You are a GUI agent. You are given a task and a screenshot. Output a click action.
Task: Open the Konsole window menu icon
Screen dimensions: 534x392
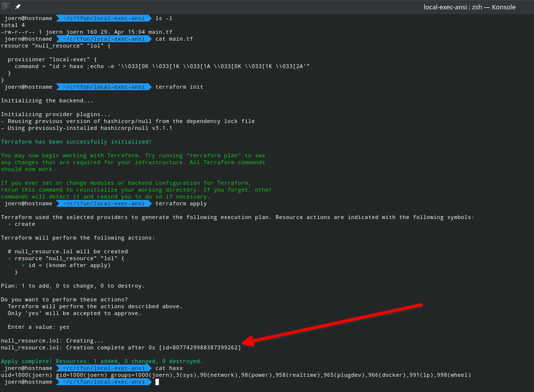(x=6, y=7)
